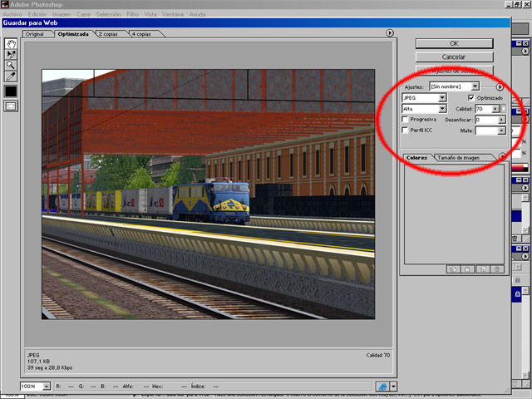
Task: Choose the Eyedropper tool
Action: point(12,76)
